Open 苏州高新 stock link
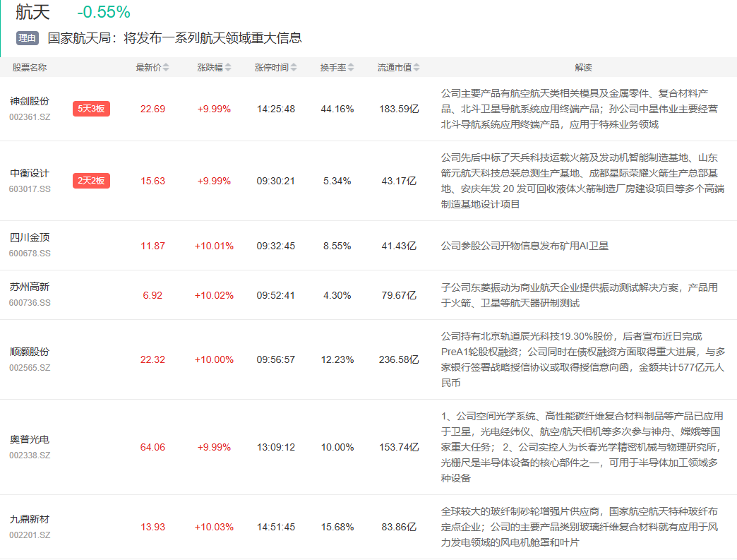This screenshot has height=560, width=737. pos(30,287)
